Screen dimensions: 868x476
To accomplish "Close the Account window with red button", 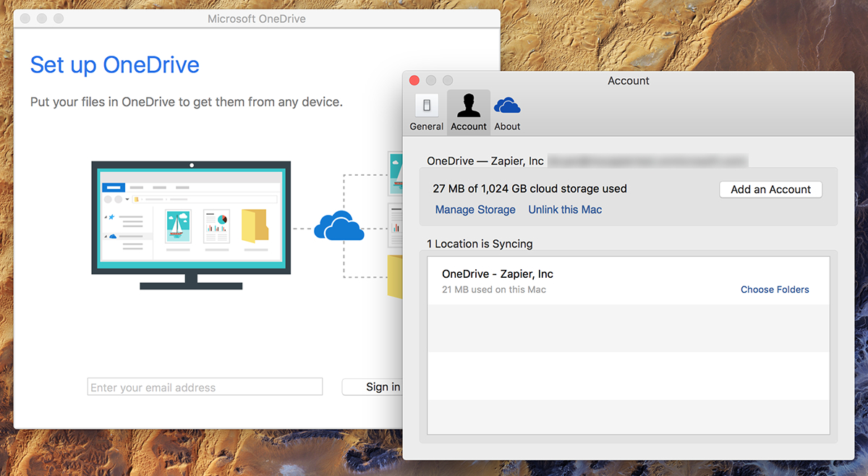I will [x=414, y=80].
